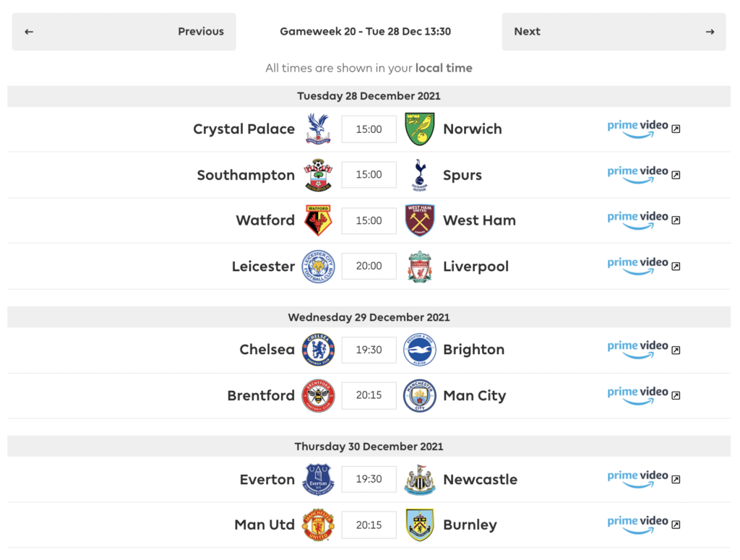Click the Watford hornet crest

318,220
